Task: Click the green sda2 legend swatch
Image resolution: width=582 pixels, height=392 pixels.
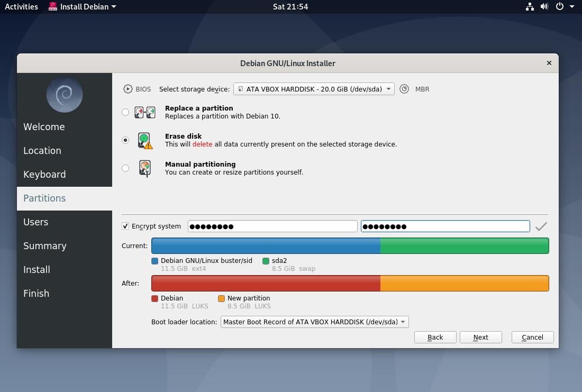Action: pos(266,261)
